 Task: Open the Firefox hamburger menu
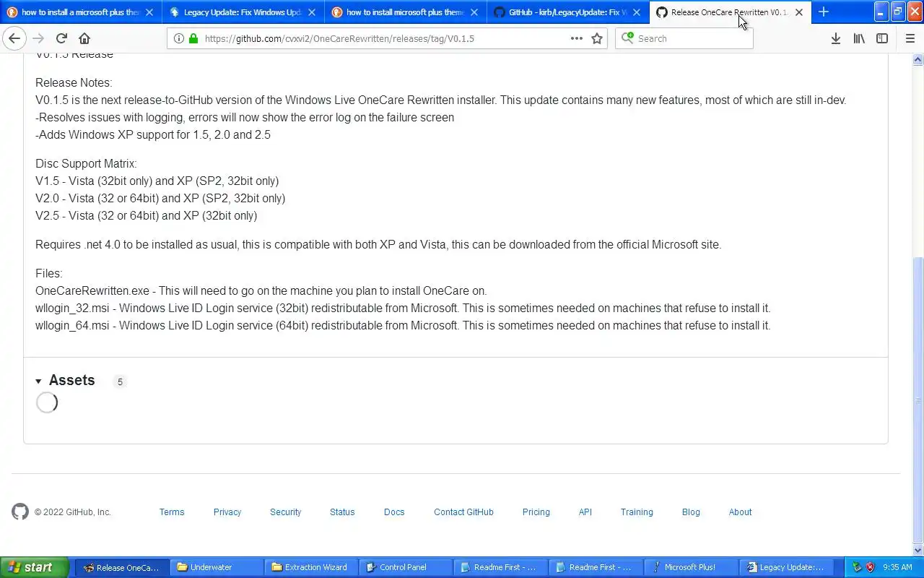point(910,38)
